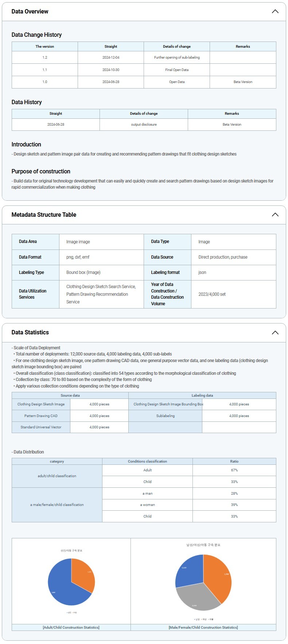Screen dimensions: 288x644
Task: Click the Data Statistics panel title
Action: coord(30,333)
